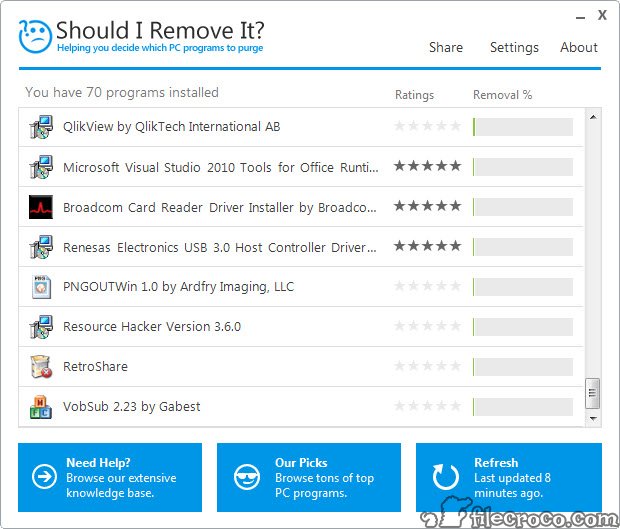Select Microsoft Visual Studio 2010 Tools for Office entry
This screenshot has height=529, width=620.
point(301,167)
